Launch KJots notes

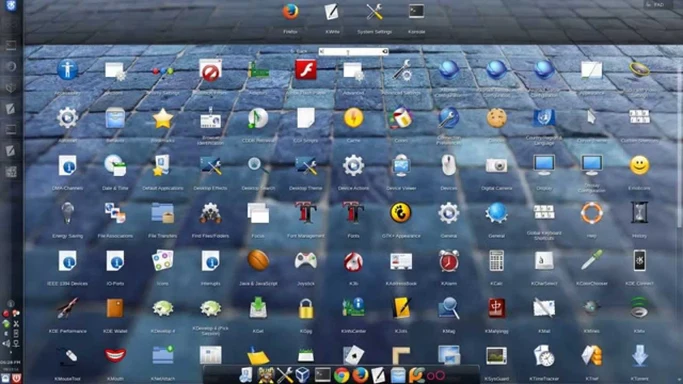click(x=401, y=309)
